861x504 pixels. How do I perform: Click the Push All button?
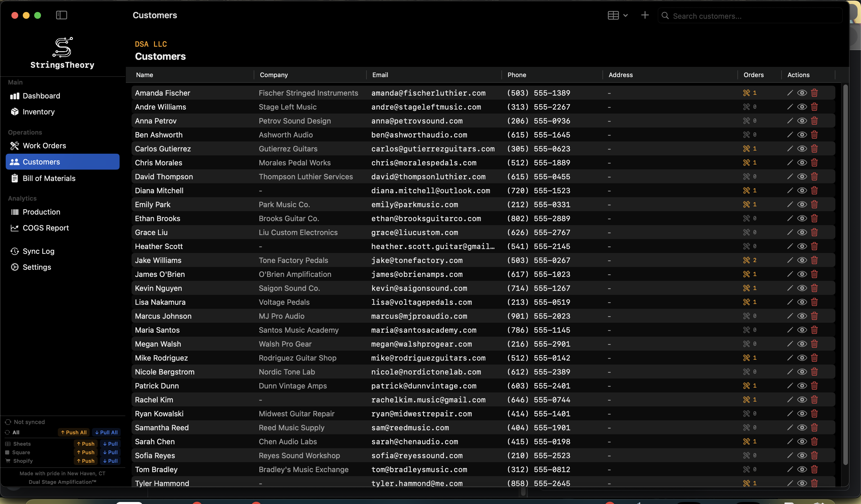coord(73,432)
